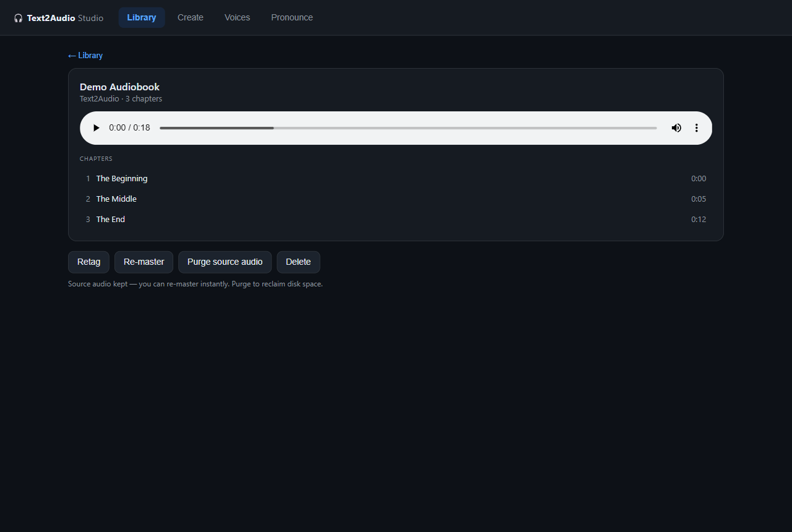Seek on the audio progress bar
Screen dimensions: 792x532
pos(408,128)
